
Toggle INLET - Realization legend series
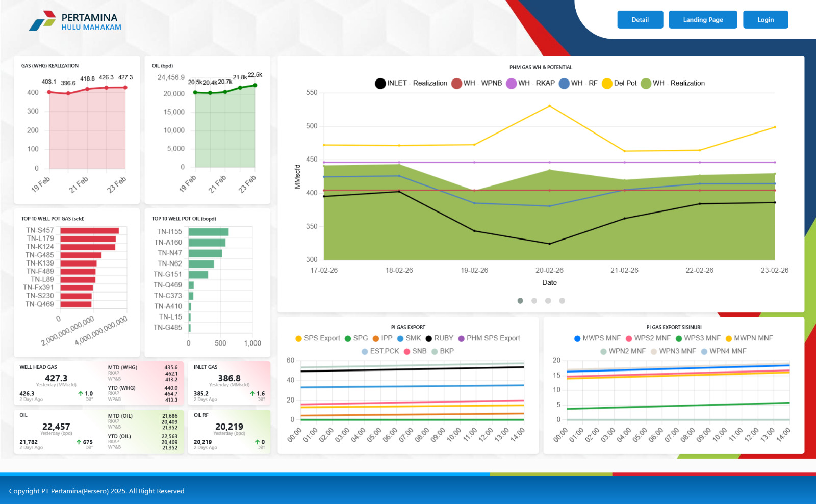411,83
